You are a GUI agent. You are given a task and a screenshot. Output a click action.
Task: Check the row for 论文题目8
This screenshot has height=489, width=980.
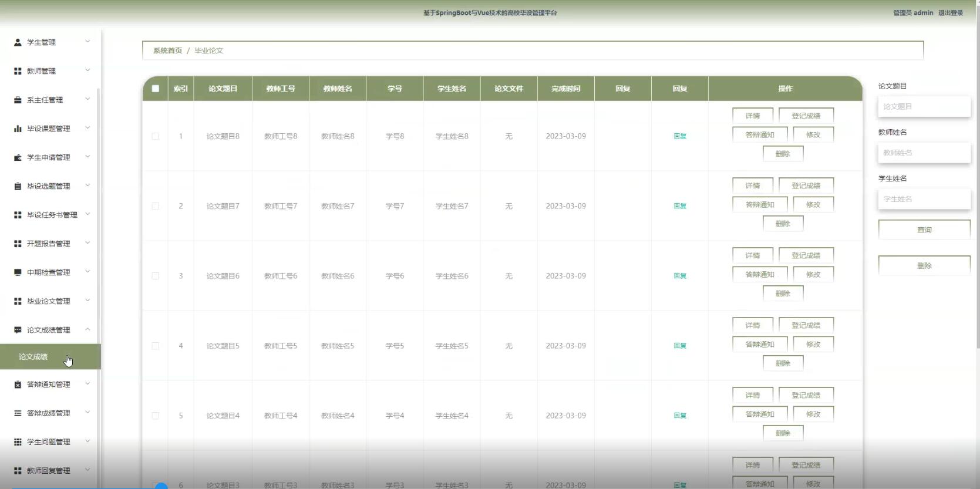click(156, 136)
